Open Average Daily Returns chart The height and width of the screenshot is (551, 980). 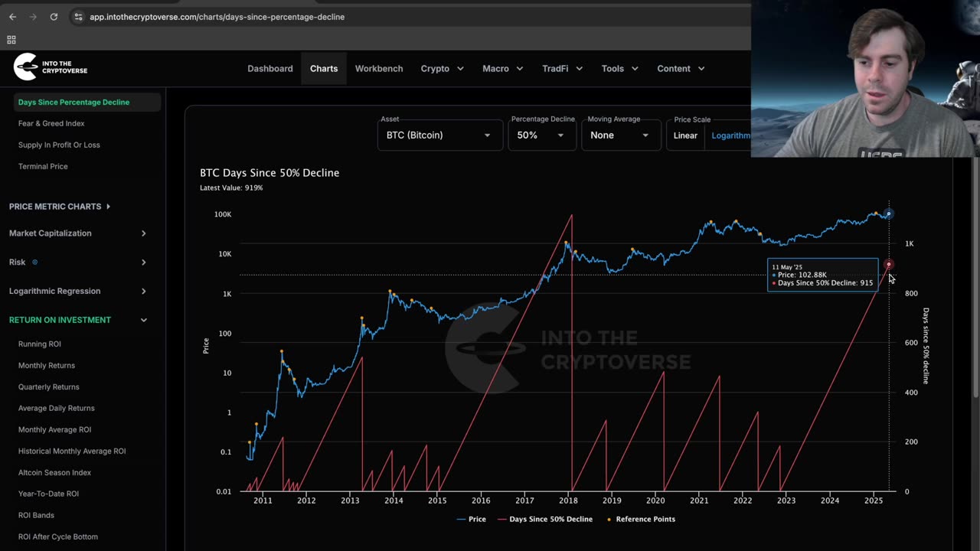57,409
